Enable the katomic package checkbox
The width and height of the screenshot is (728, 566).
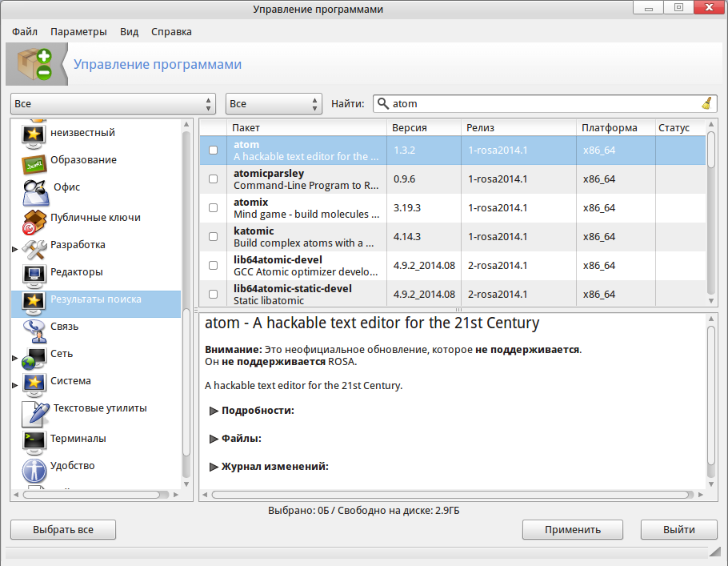point(213,237)
